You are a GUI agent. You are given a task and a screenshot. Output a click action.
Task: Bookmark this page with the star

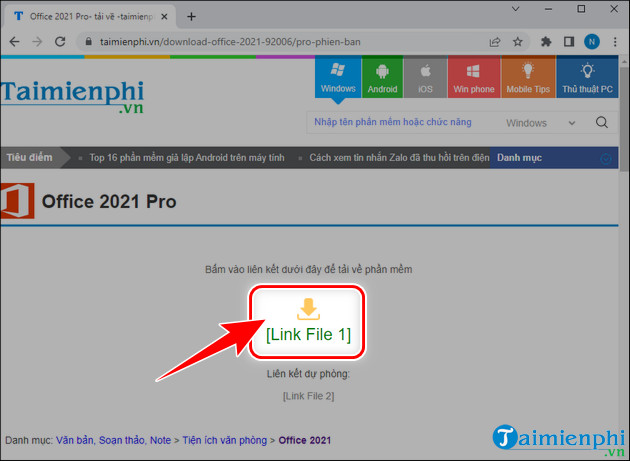pos(518,42)
